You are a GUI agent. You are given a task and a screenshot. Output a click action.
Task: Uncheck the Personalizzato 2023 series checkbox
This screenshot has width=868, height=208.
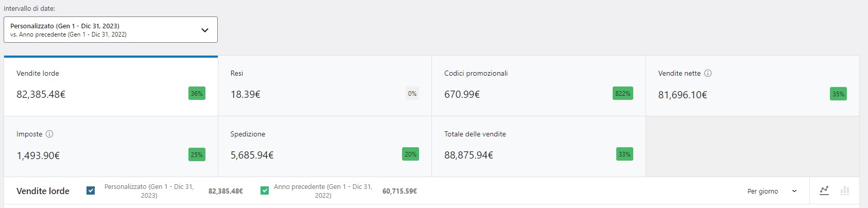point(91,190)
